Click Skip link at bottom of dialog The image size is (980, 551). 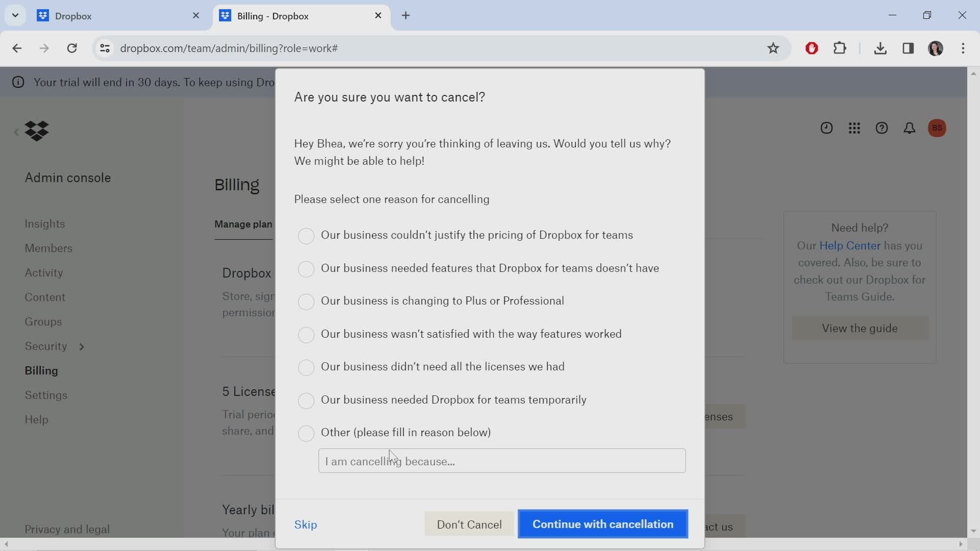pos(306,525)
